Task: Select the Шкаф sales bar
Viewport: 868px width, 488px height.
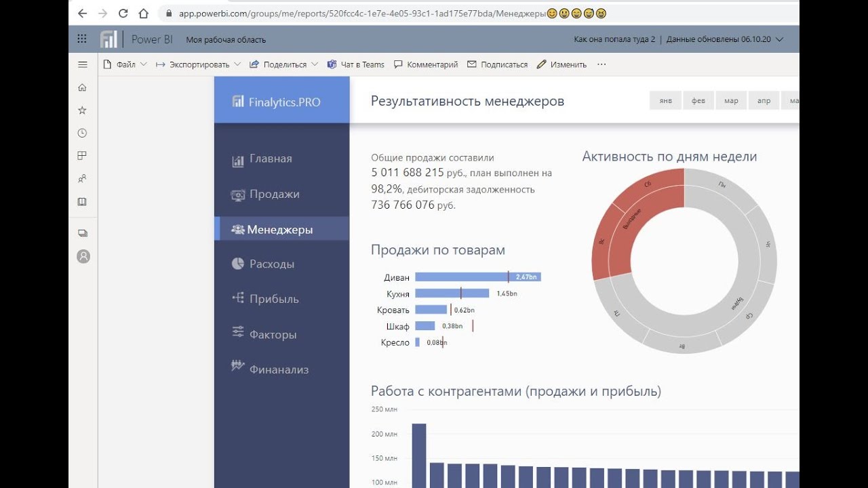Action: (x=425, y=326)
